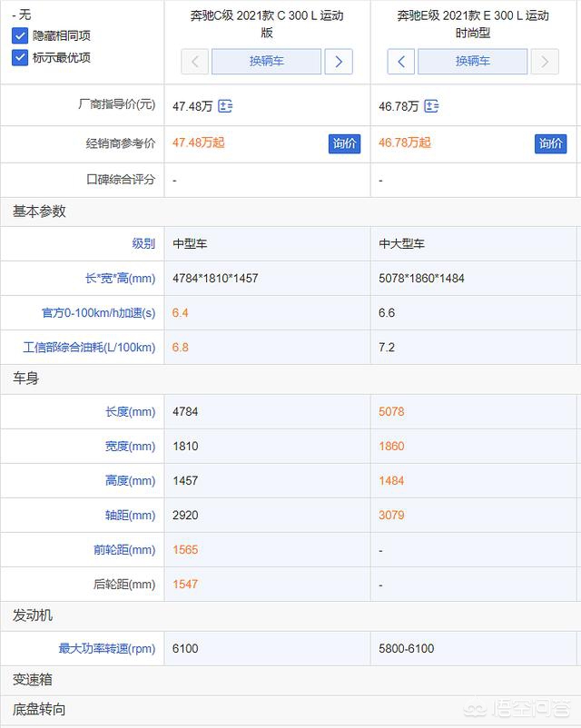The height and width of the screenshot is (728, 581).
Task: Click the 长*宽*高(mm) parameter link
Action: click(120, 278)
